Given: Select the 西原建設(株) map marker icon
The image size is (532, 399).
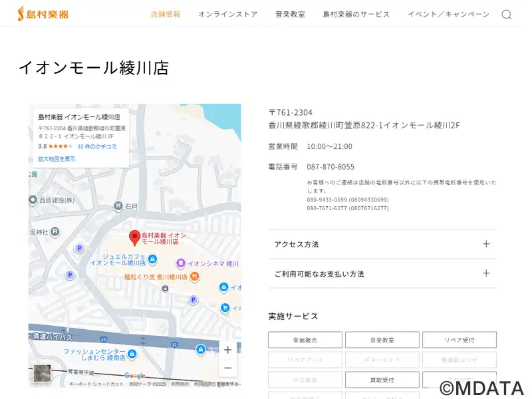Looking at the screenshot, I should point(33,200).
